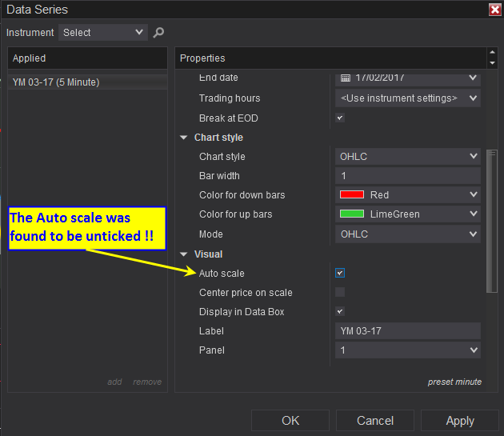Open the Chart style OHLC dropdown
The width and height of the screenshot is (504, 436).
coord(408,156)
